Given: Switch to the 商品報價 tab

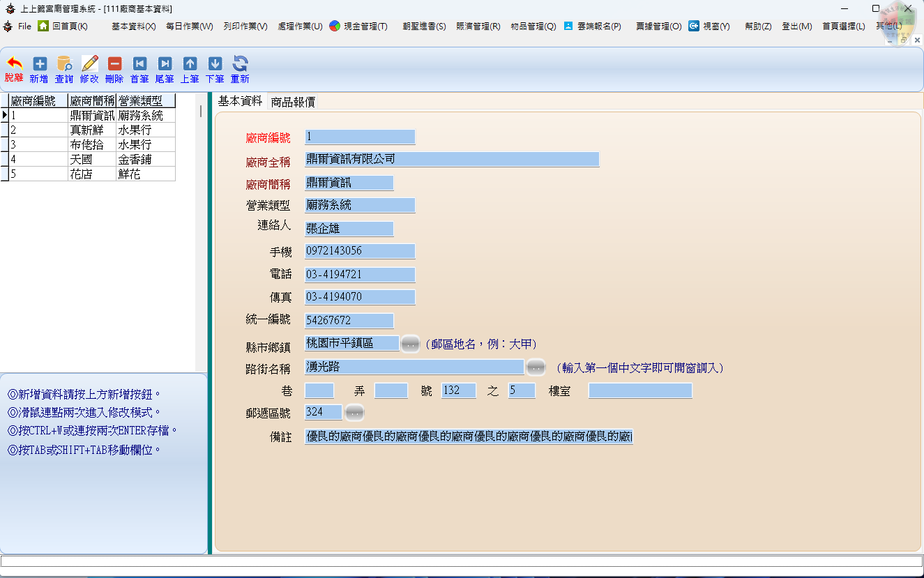Looking at the screenshot, I should point(293,102).
